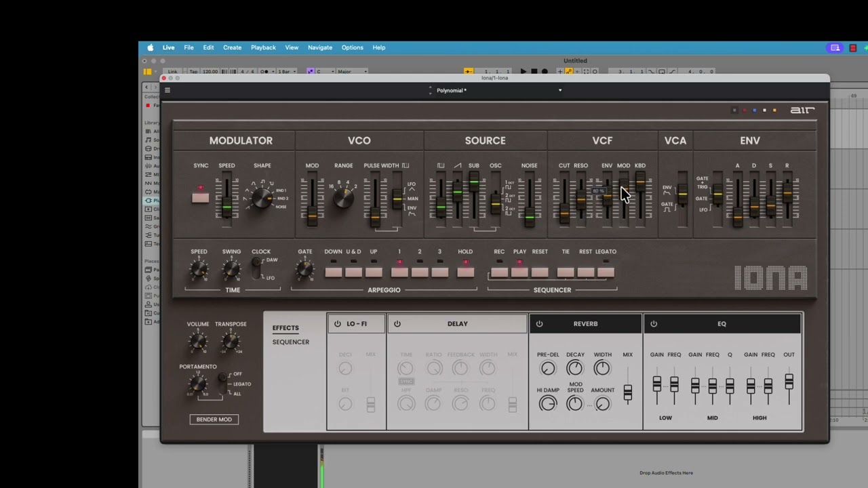
Task: Click the Ableton Live play button
Action: 523,71
